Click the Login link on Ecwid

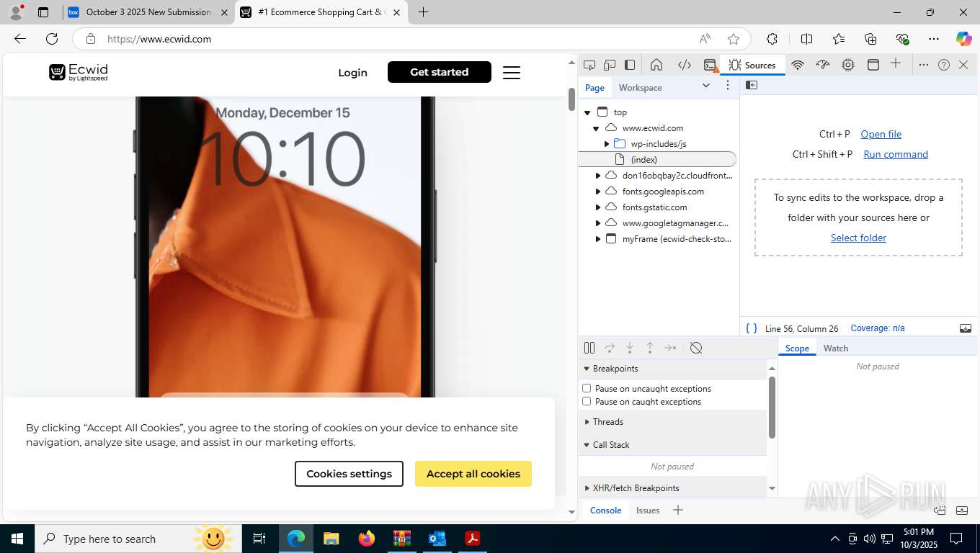pyautogui.click(x=352, y=73)
